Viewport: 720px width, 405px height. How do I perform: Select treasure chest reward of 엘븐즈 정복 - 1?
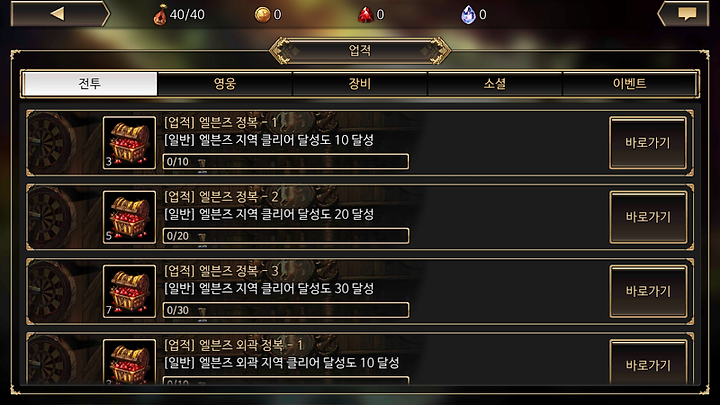point(129,143)
